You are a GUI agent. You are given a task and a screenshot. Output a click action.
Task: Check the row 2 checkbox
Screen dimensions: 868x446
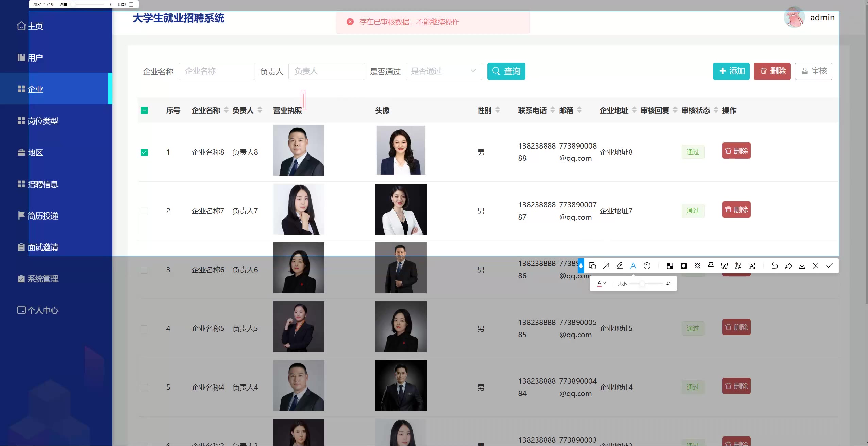[144, 211]
